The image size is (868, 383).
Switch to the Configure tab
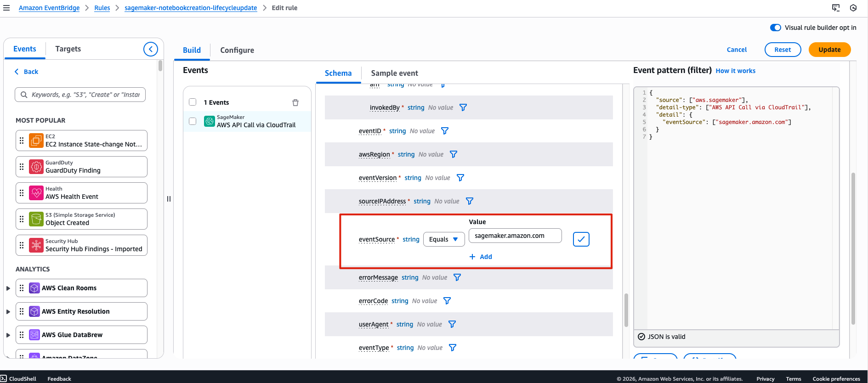(237, 50)
